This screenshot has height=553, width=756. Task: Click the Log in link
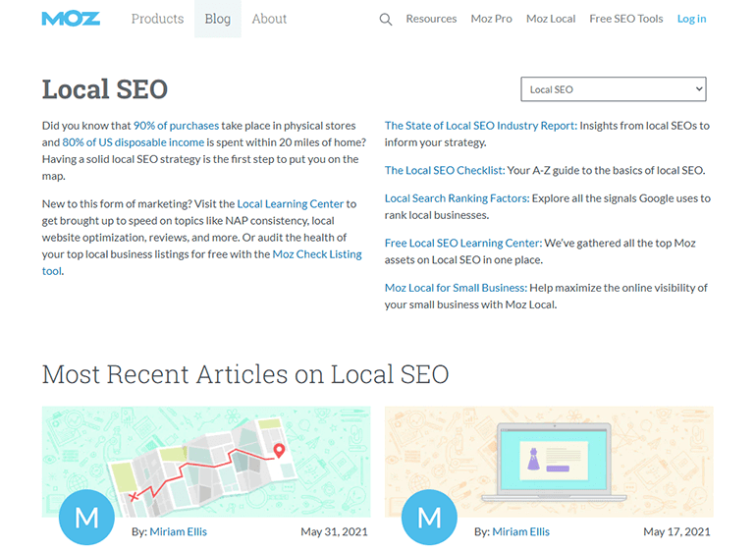click(x=691, y=19)
